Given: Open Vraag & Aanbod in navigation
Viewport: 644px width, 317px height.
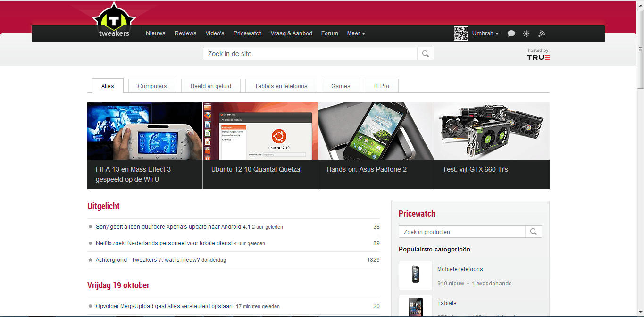Looking at the screenshot, I should tap(292, 33).
